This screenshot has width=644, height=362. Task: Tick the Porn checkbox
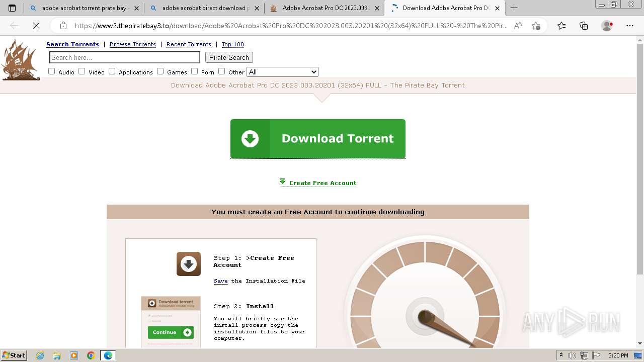pos(194,71)
